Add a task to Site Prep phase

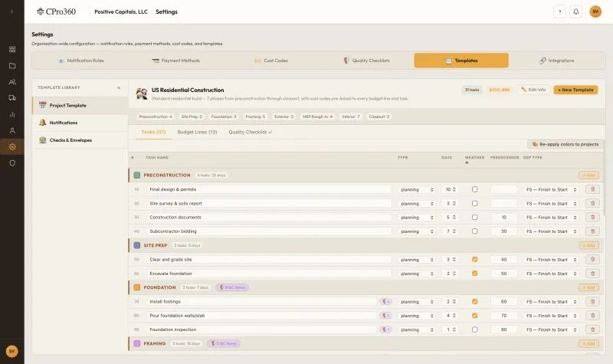click(x=588, y=245)
